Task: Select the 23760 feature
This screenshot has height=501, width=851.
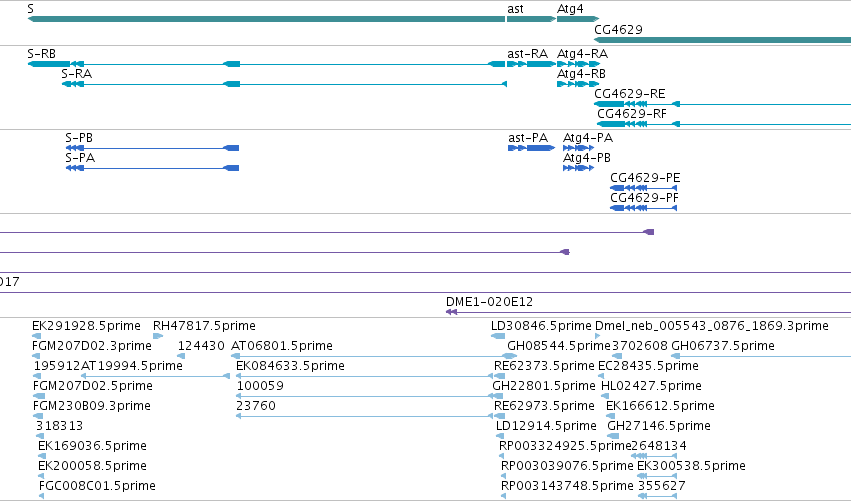Action: [365, 416]
